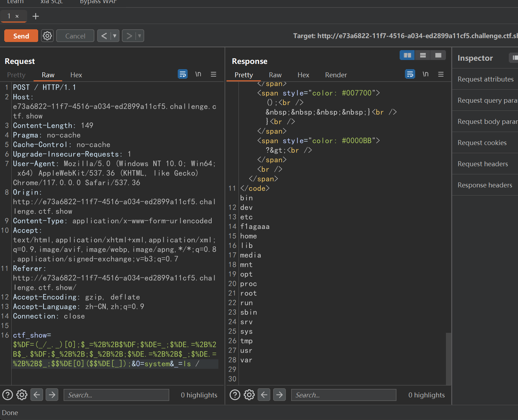This screenshot has width=518, height=420.
Task: Expand Request body parameters in Inspector
Action: (485, 121)
